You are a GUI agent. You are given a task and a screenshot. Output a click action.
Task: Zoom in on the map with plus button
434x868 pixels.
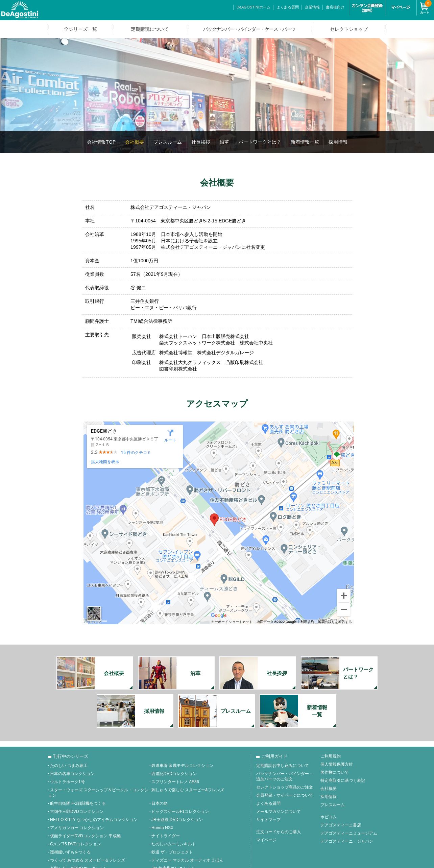(344, 596)
